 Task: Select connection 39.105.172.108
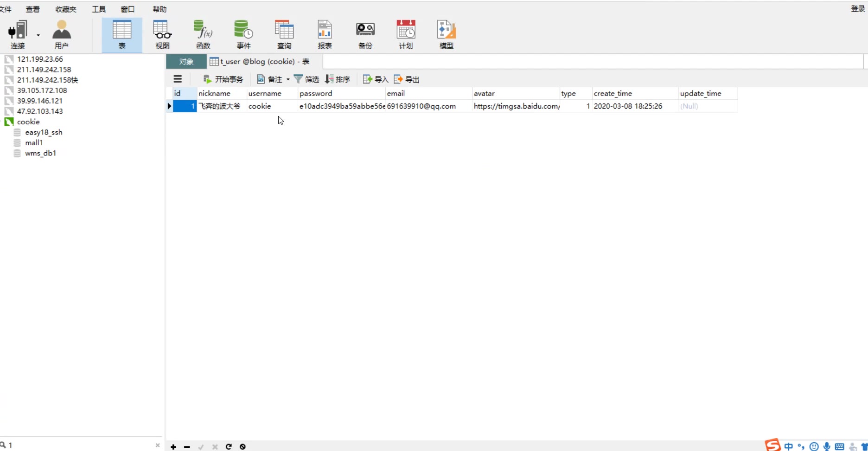click(42, 90)
